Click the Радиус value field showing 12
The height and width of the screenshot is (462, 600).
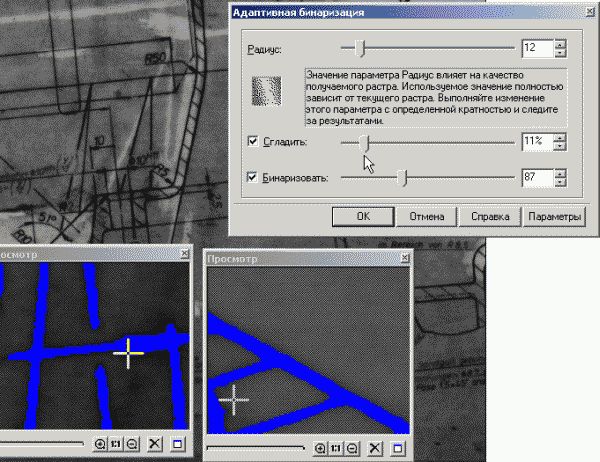[538, 48]
